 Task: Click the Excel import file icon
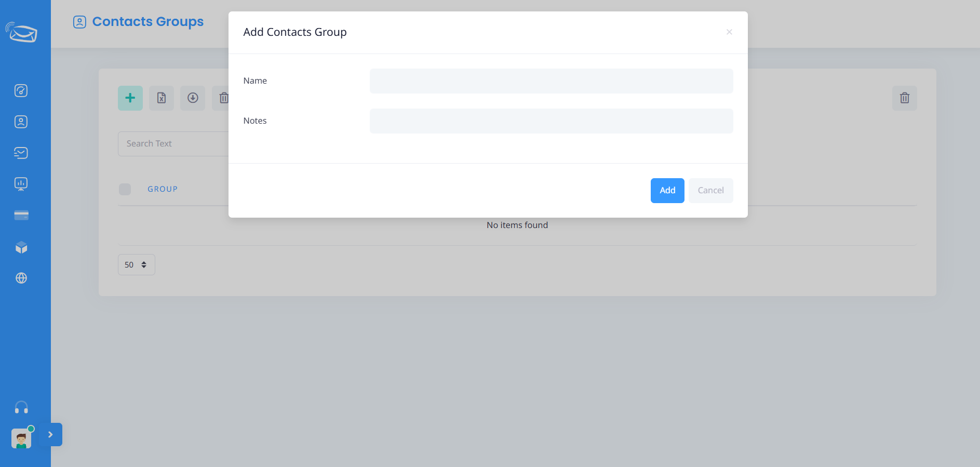(x=162, y=98)
